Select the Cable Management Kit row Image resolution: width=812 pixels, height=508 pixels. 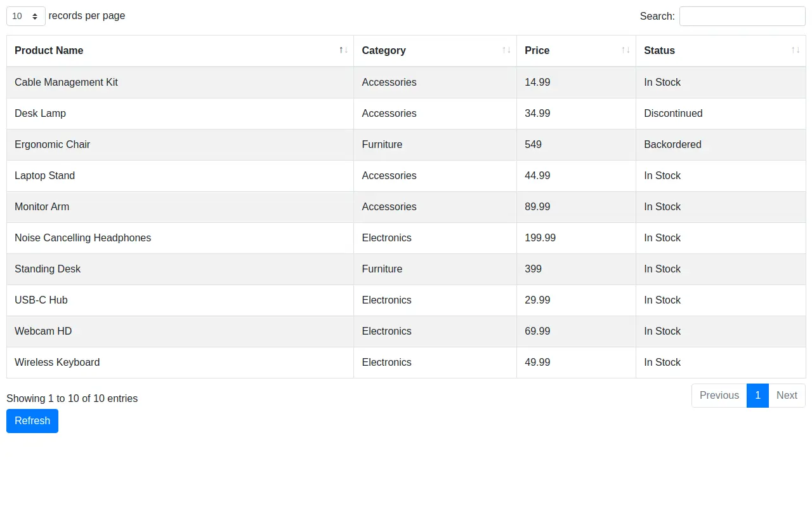pyautogui.click(x=406, y=83)
